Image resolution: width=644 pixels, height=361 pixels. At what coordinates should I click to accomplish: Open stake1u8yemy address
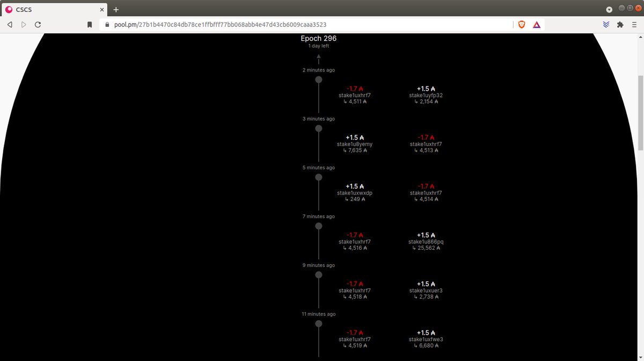click(355, 144)
